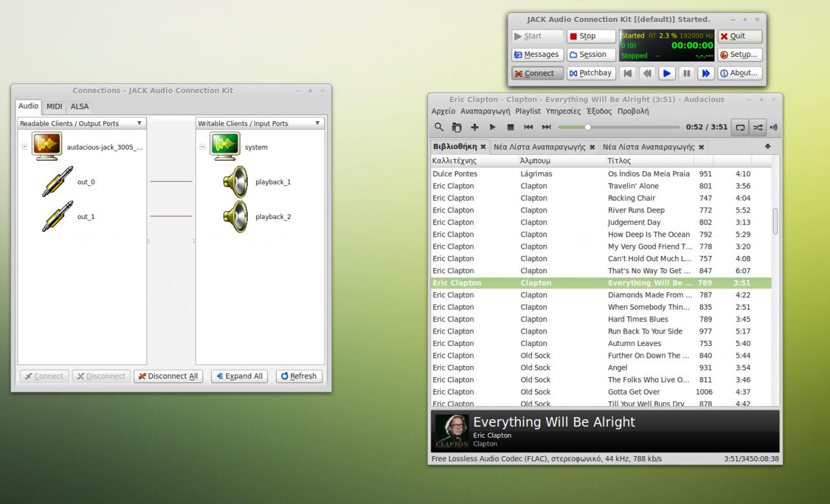Open the Playlist menu in Audacious
Viewport: 830px width, 504px height.
(528, 111)
